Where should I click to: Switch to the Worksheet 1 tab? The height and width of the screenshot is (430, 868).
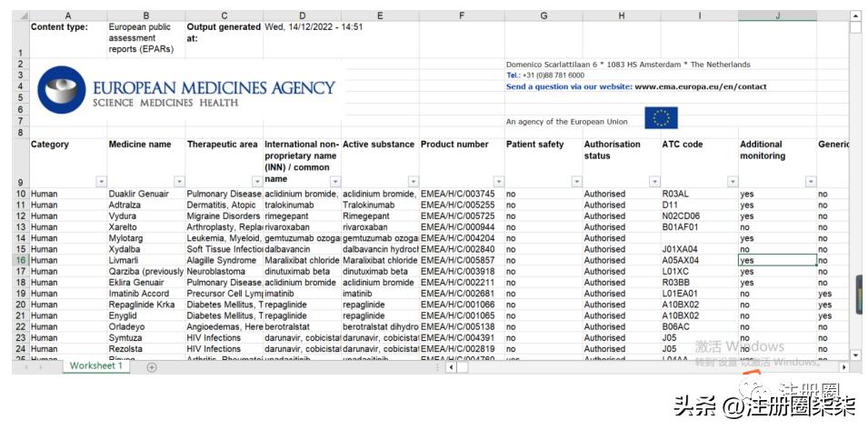pyautogui.click(x=95, y=366)
